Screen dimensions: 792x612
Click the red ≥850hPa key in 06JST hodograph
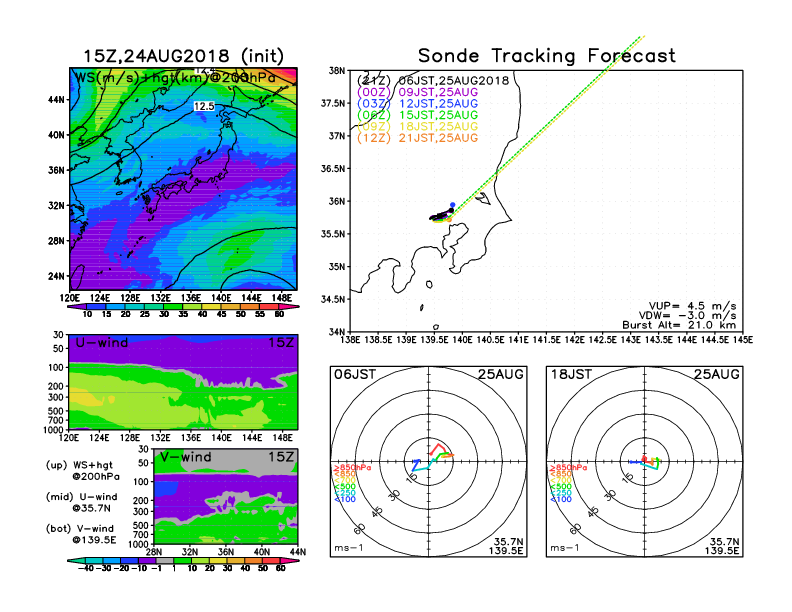(352, 468)
